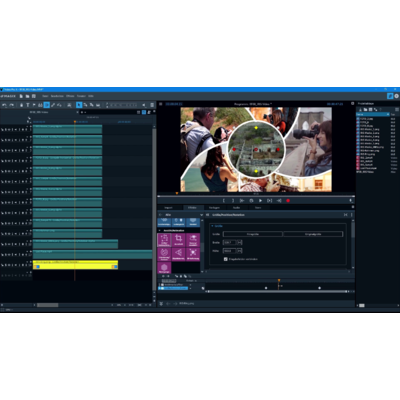Toggle the checkbox below the Höhe field

(x=226, y=259)
